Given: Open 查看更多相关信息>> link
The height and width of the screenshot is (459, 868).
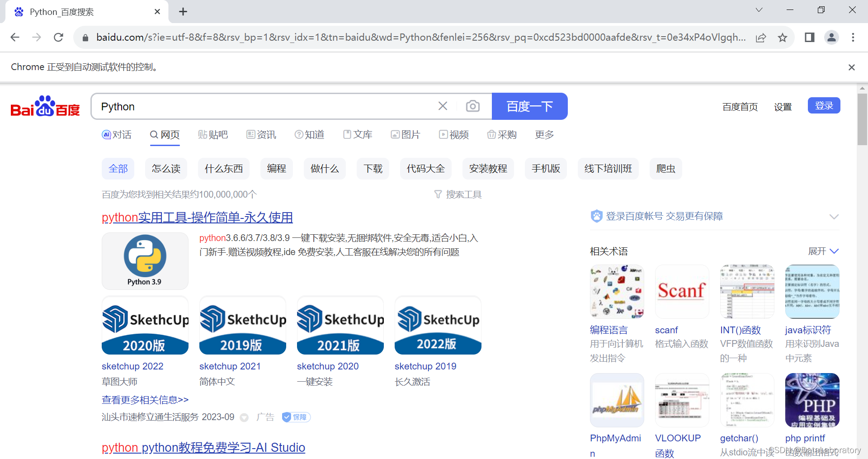Looking at the screenshot, I should [x=145, y=400].
